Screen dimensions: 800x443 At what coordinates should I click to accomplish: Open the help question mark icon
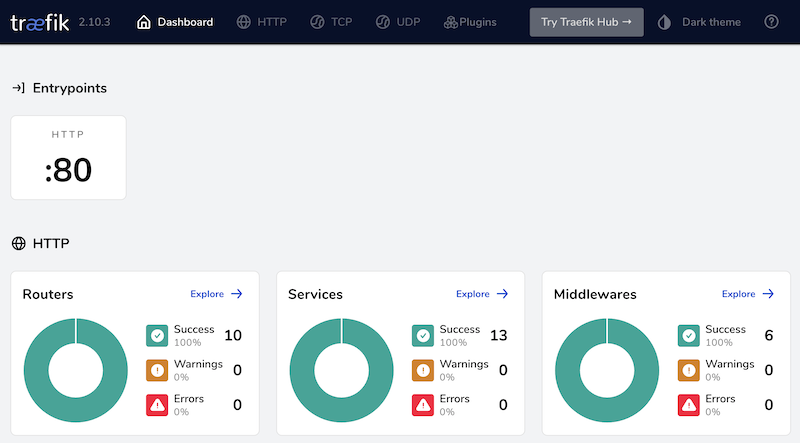tap(771, 22)
